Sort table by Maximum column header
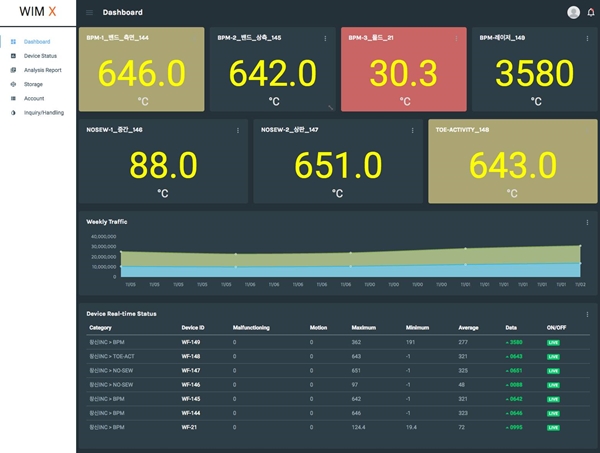Screen dimensions: 600x453 [x=364, y=327]
